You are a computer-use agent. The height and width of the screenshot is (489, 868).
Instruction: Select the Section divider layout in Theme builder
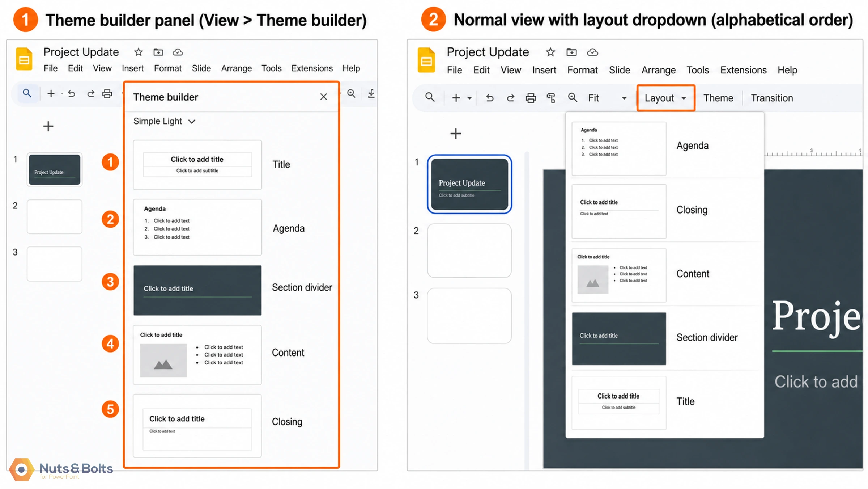tap(197, 290)
